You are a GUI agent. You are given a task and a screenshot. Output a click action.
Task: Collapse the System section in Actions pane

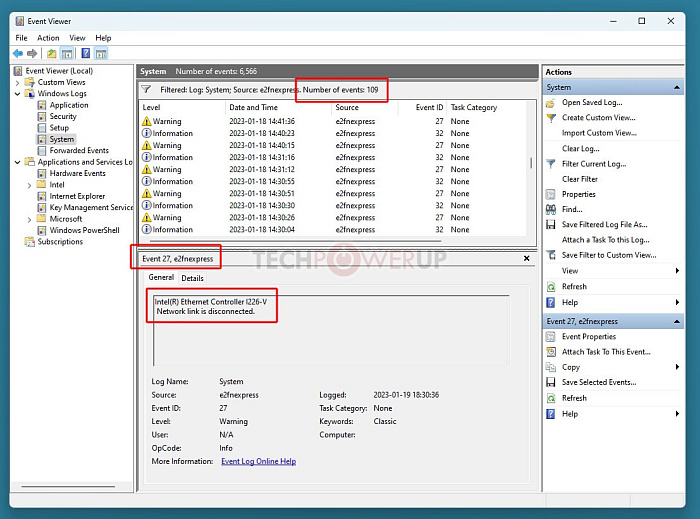pyautogui.click(x=677, y=87)
